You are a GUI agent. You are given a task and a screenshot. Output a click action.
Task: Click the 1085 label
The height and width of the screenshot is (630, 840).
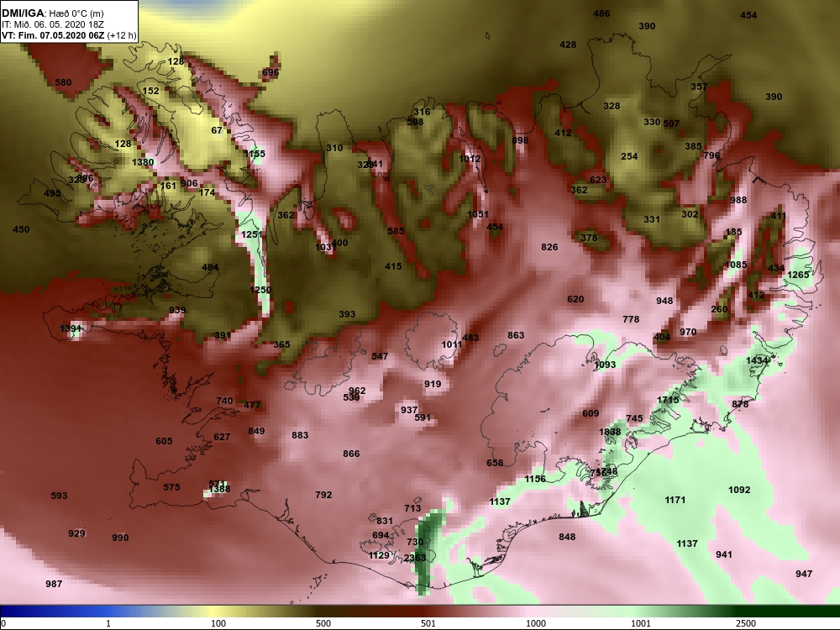pos(736,265)
